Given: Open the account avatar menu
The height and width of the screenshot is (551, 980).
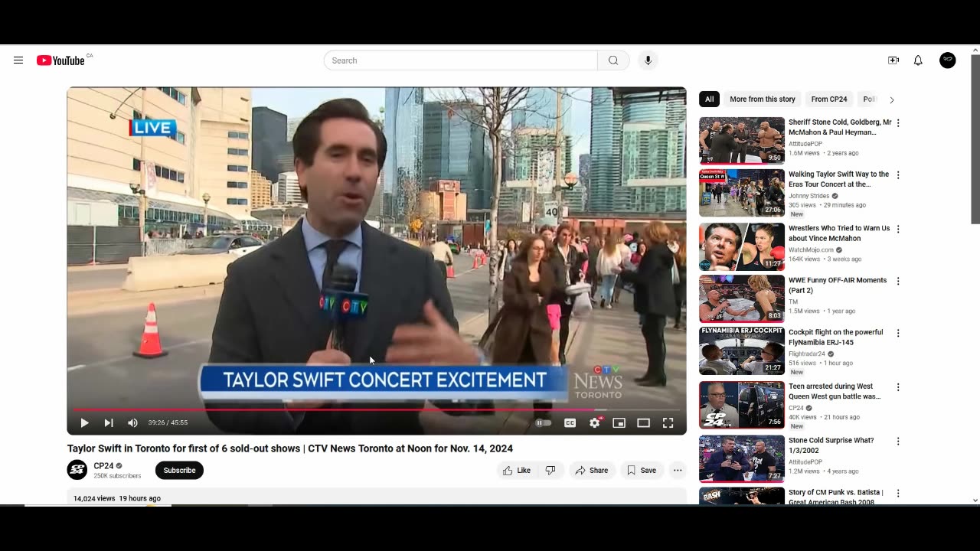Looking at the screenshot, I should point(948,60).
